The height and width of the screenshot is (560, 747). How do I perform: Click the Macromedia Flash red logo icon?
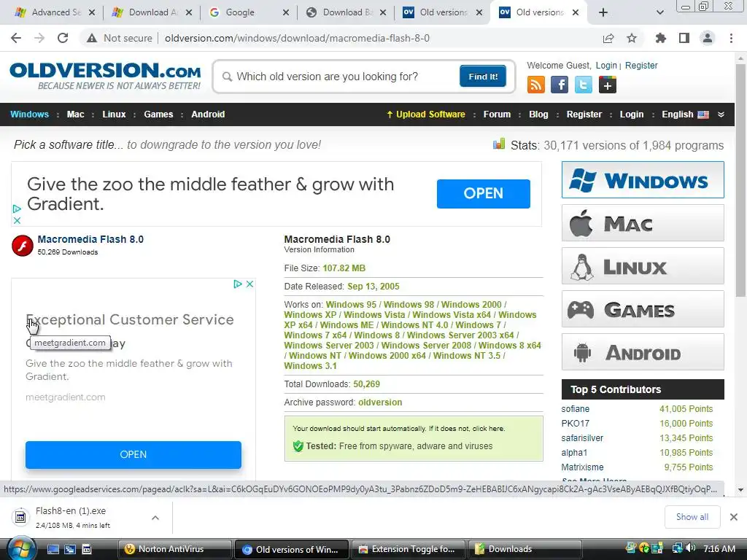pyautogui.click(x=23, y=246)
